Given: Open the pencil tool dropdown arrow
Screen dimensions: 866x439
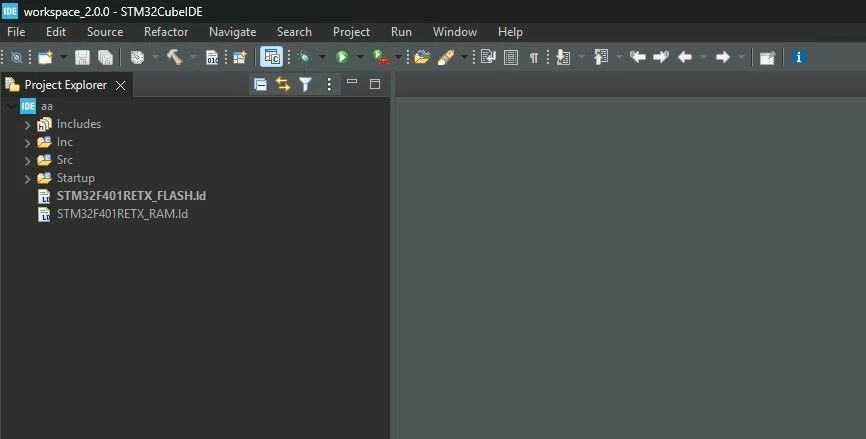Looking at the screenshot, I should (464, 57).
